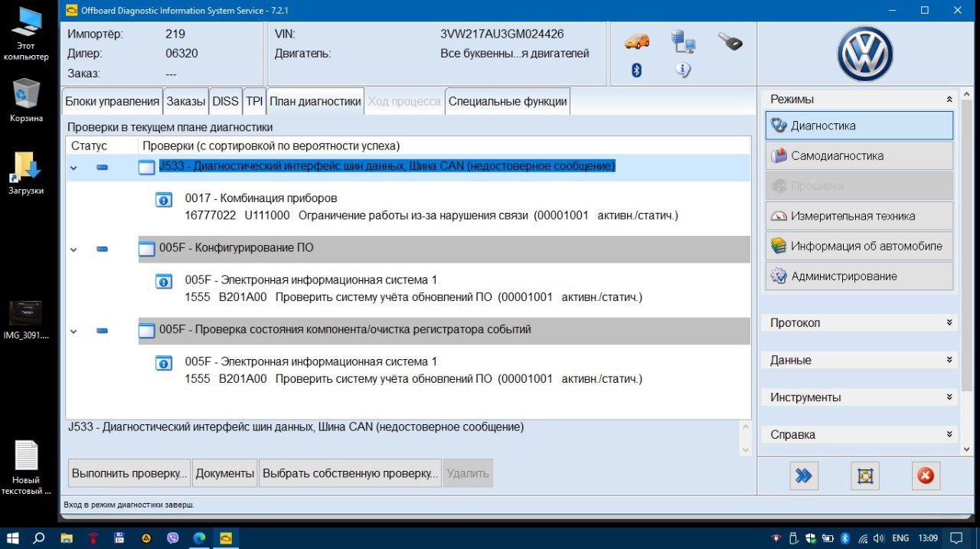Collapse the J533 test row chevron

[x=74, y=167]
